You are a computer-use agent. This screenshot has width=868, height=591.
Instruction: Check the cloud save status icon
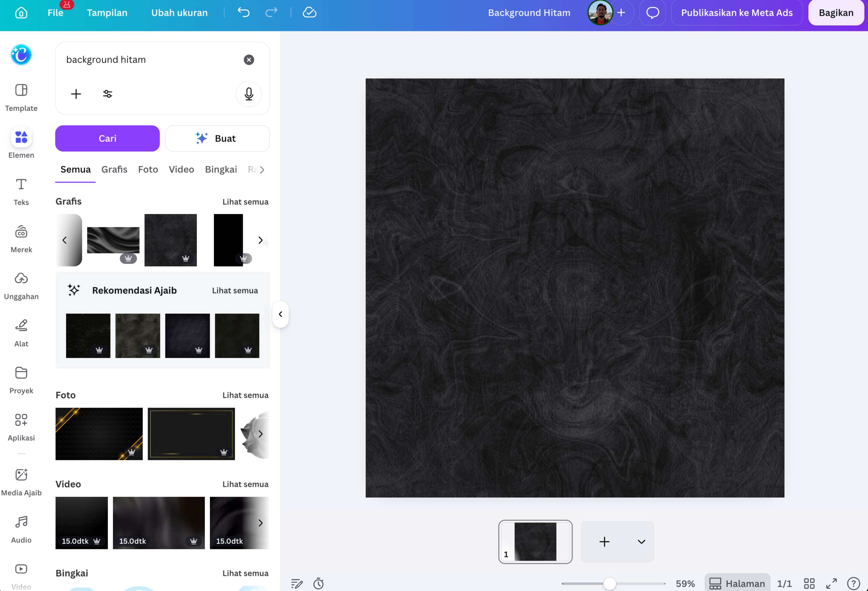pos(309,12)
